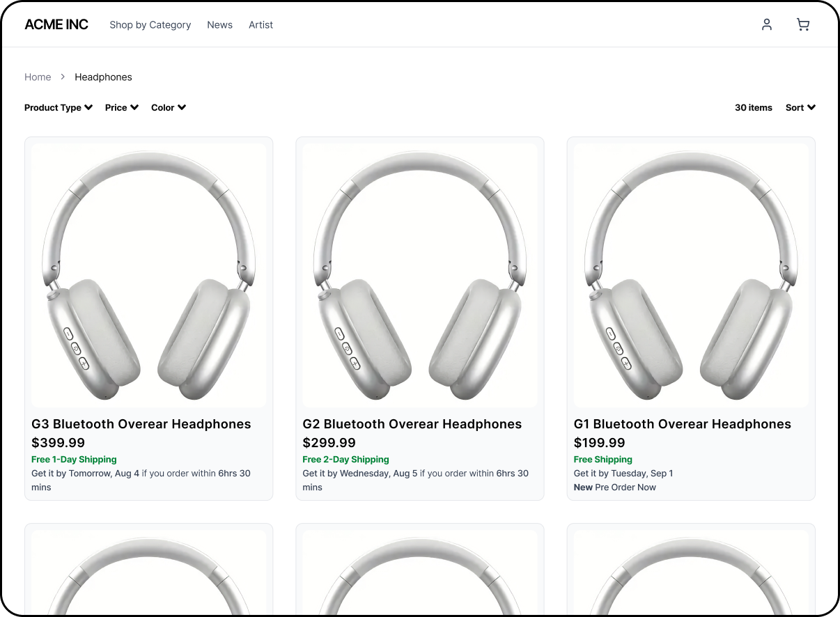The height and width of the screenshot is (617, 840).
Task: Click the $199.99 price
Action: coord(600,443)
